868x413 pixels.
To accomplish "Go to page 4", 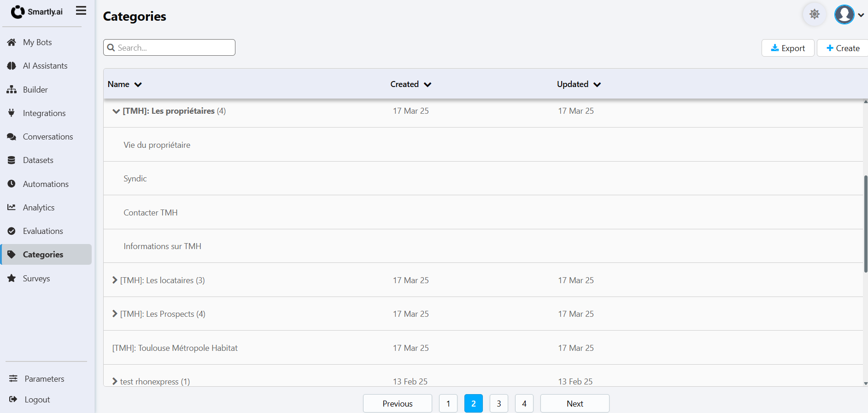I will tap(524, 404).
